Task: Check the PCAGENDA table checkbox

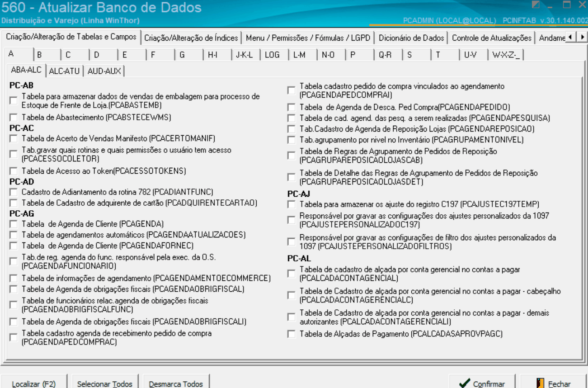Action: coord(14,224)
